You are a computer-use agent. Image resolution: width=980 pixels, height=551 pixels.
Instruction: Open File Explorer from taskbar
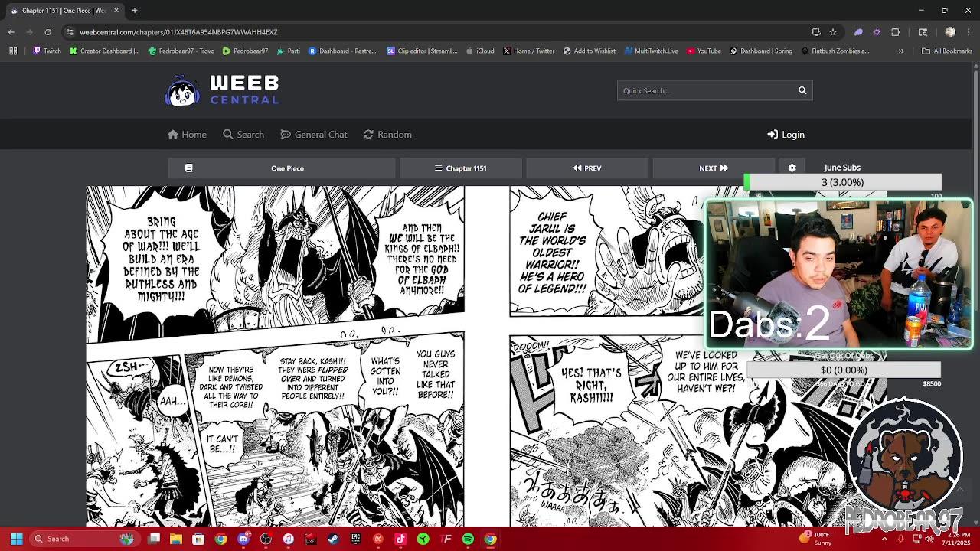[176, 539]
